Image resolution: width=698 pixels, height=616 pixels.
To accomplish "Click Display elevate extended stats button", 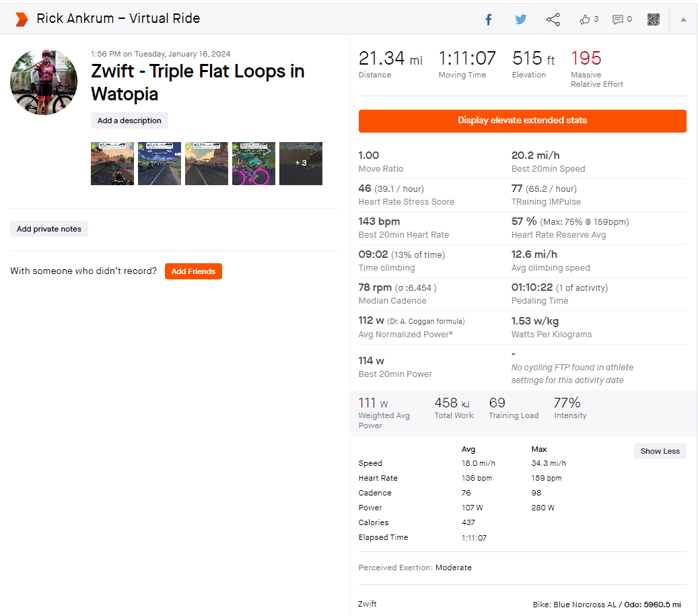I will (522, 121).
